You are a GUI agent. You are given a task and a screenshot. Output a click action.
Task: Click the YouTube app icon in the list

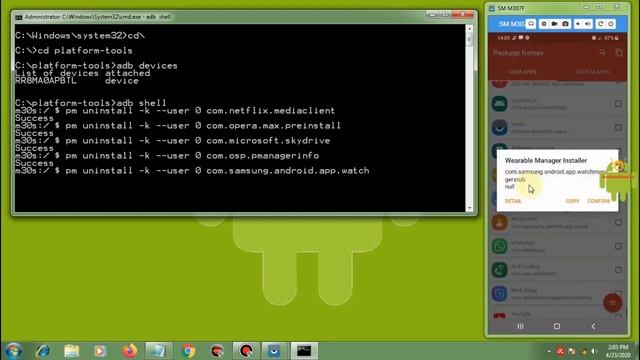pos(499,315)
